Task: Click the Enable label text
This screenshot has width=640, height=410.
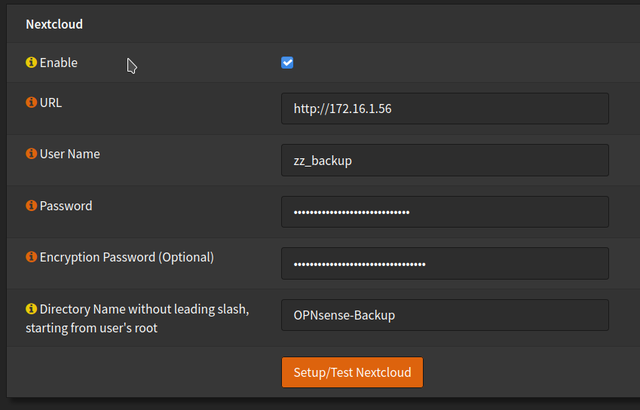Action: (x=58, y=63)
